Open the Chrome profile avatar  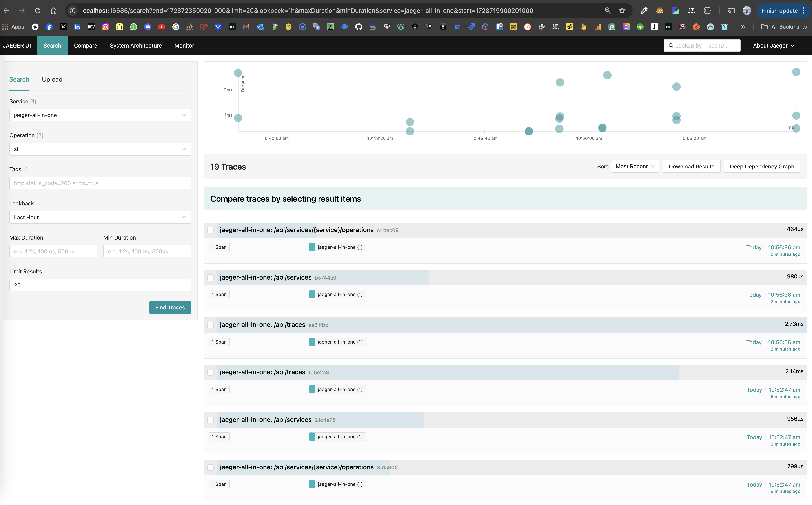[x=747, y=11]
